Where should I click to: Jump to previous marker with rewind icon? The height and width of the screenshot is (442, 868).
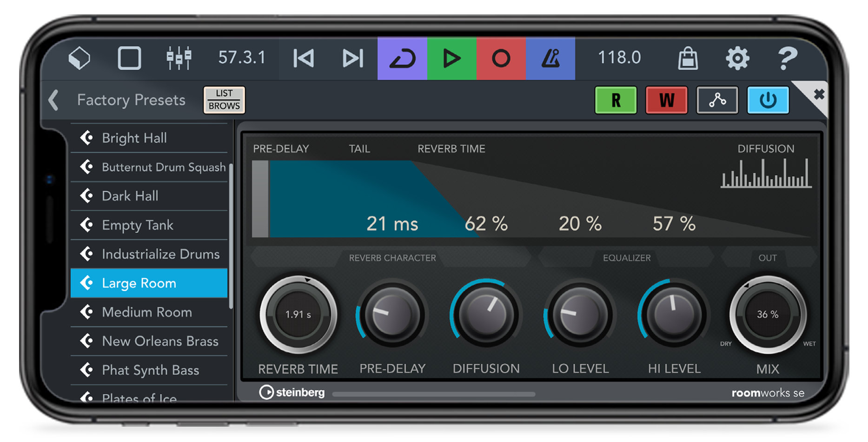[x=304, y=57]
